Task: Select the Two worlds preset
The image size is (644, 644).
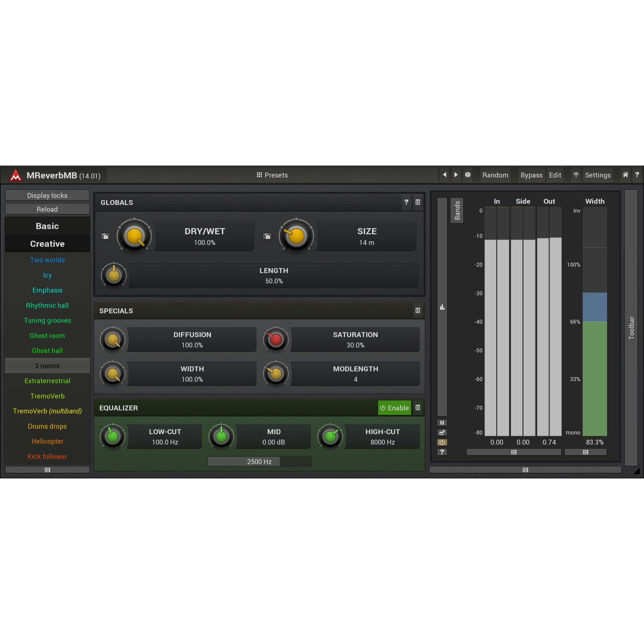Action: [47, 260]
